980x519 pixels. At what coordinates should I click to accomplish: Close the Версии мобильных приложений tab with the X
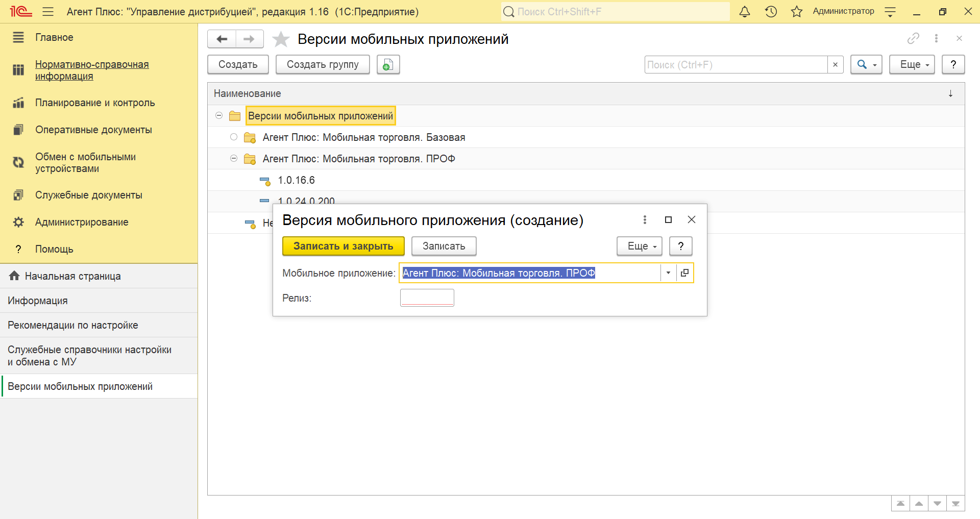click(x=959, y=38)
